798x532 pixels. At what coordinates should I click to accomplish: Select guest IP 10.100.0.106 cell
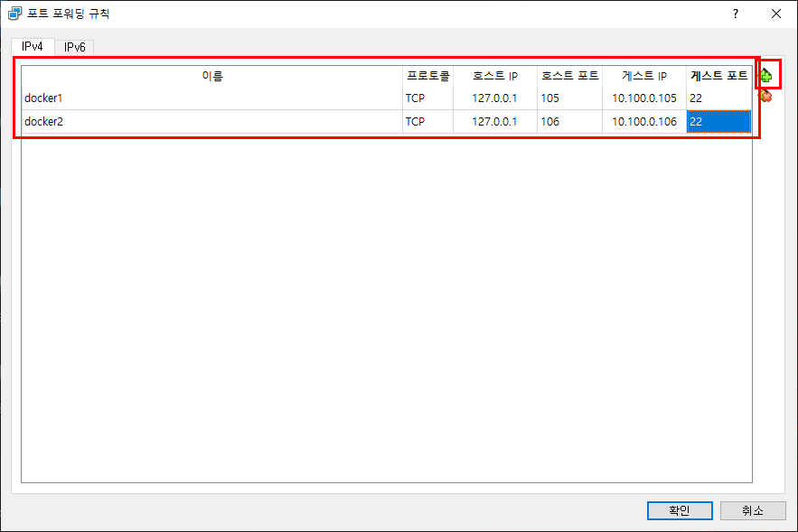click(644, 122)
